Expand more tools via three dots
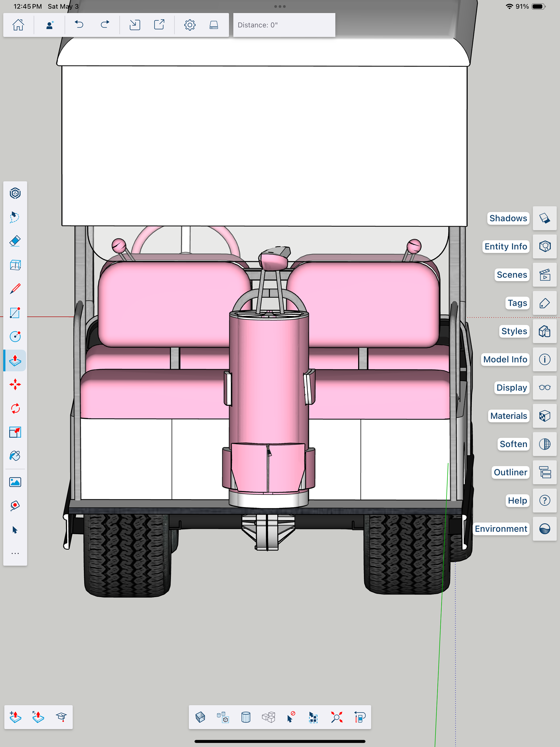The height and width of the screenshot is (747, 560). coord(15,554)
